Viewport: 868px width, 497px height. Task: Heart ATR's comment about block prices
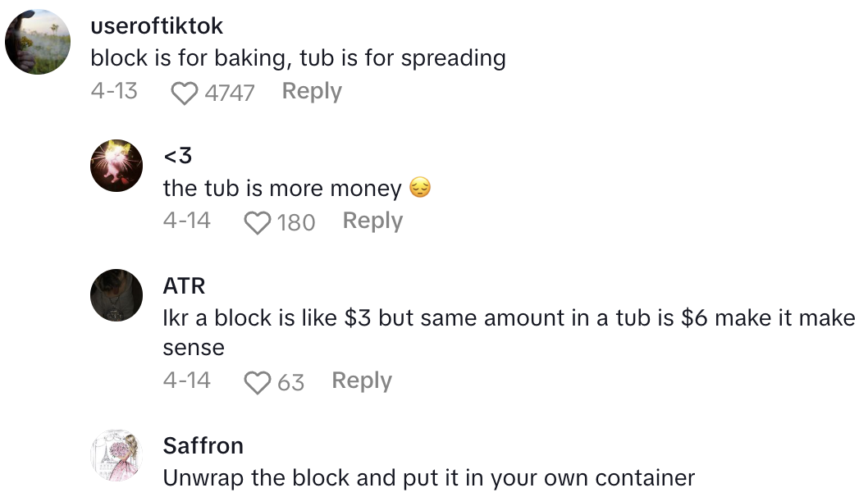[258, 382]
